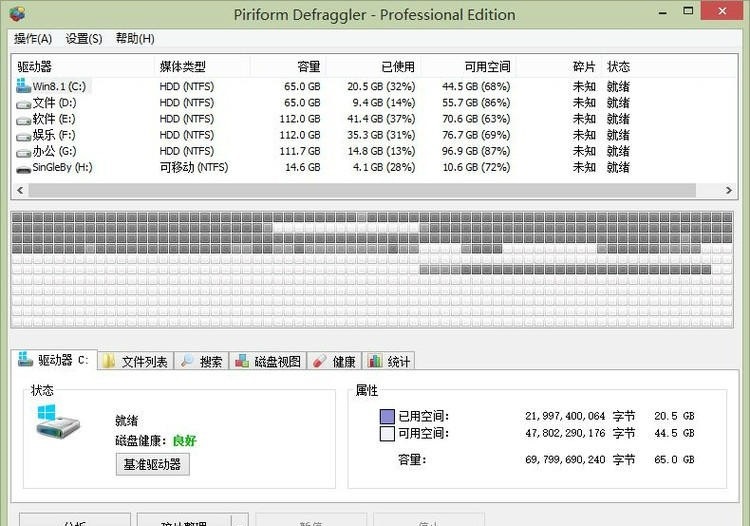Select the 软件 (E:) drive name
This screenshot has width=750, height=526.
pyautogui.click(x=54, y=119)
